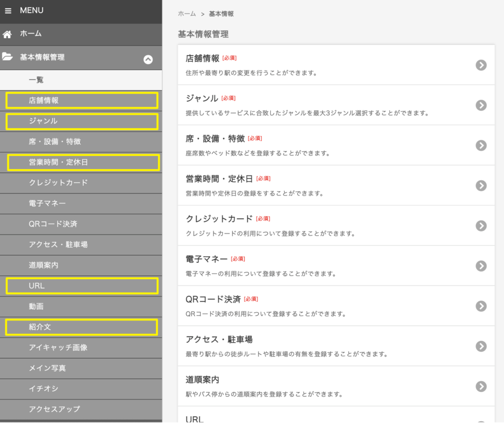Screen dimensions: 504x436
Task: Click the 基本情報 breadcrumb entry
Action: coord(220,14)
